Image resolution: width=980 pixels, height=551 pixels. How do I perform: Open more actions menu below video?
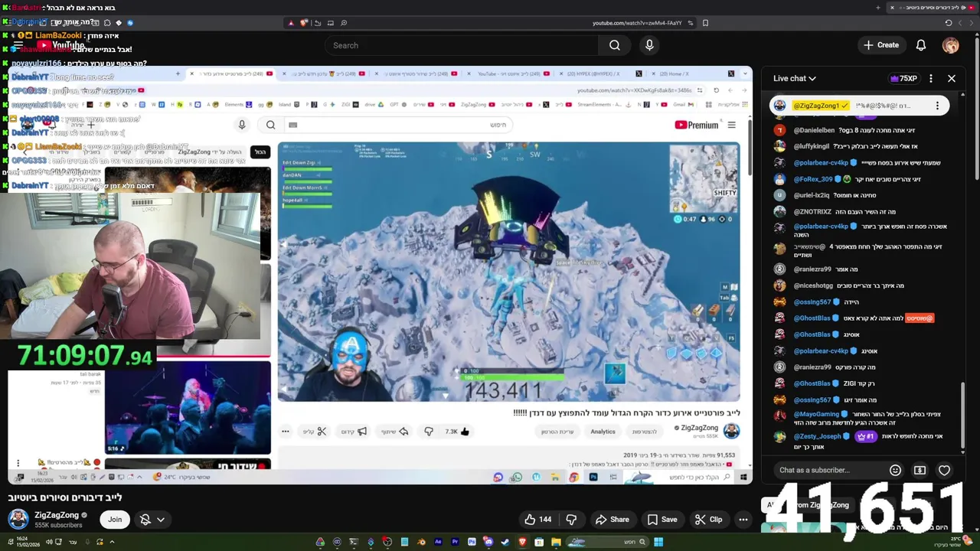(x=743, y=520)
